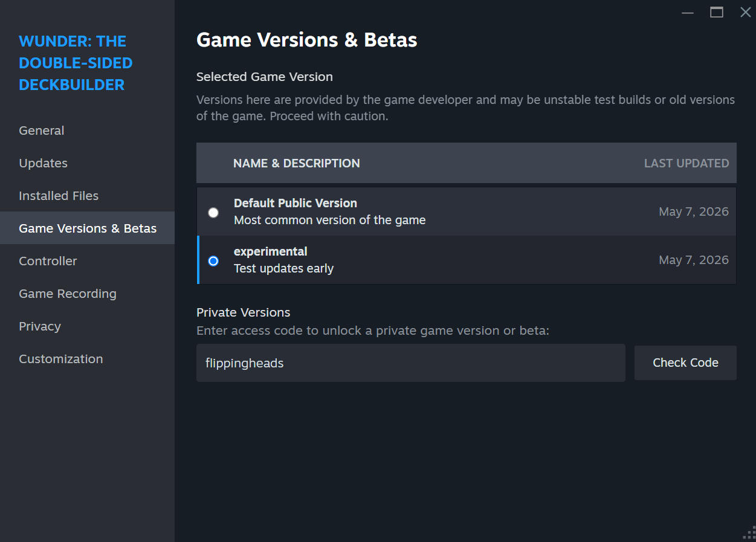Click the experimental row title text

click(271, 251)
